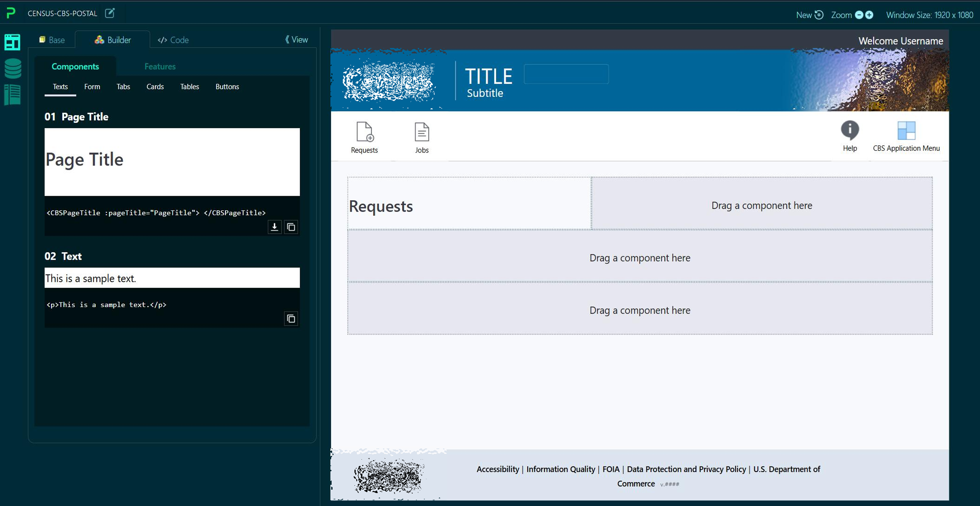Image resolution: width=980 pixels, height=506 pixels.
Task: Click the sample text component preview
Action: 172,278
